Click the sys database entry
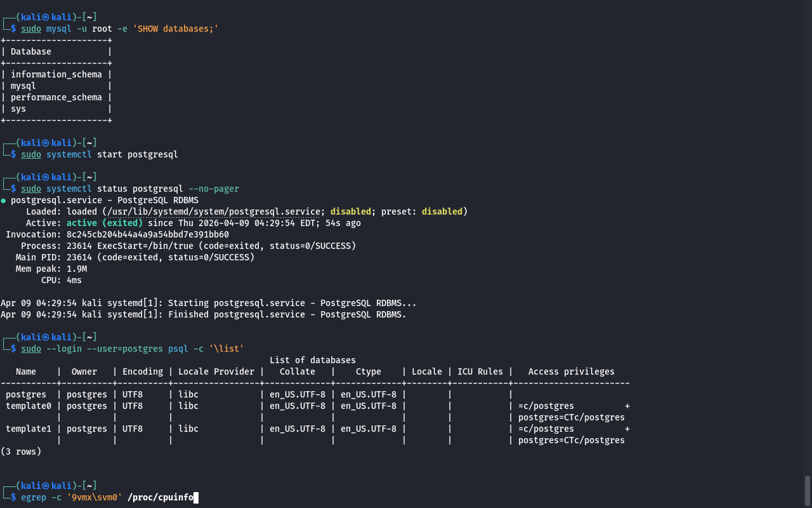Image resolution: width=812 pixels, height=508 pixels. pyautogui.click(x=18, y=109)
